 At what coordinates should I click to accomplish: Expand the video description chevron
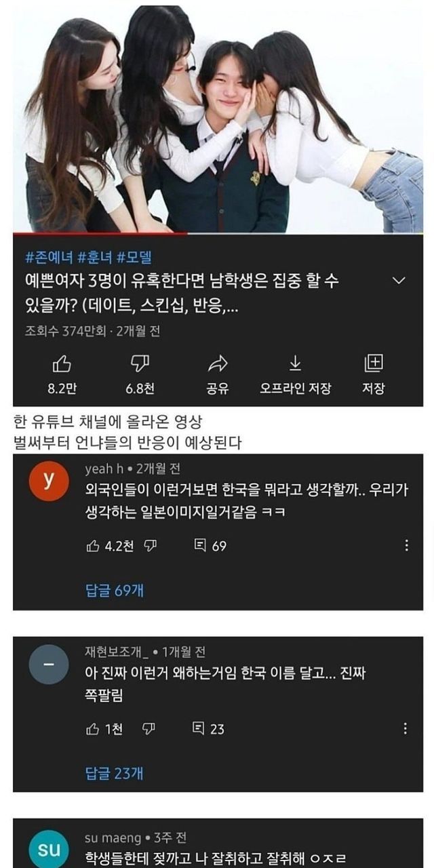[399, 281]
